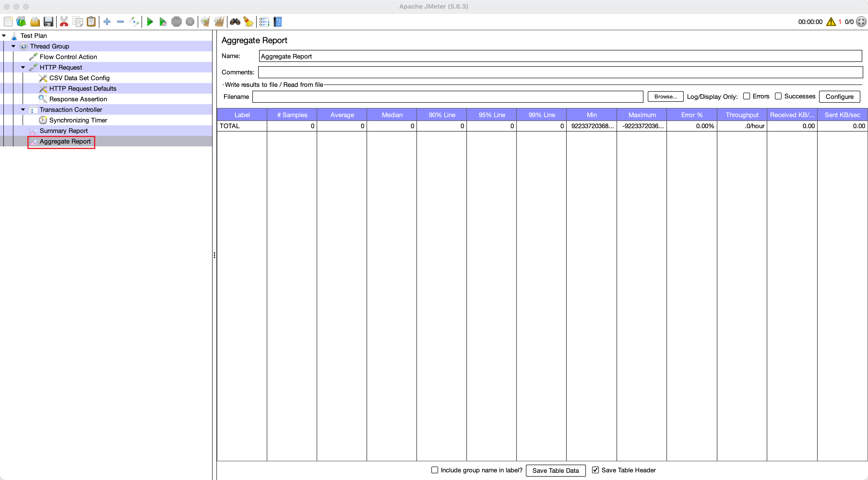
Task: Sort by the Error % column header
Action: 692,115
